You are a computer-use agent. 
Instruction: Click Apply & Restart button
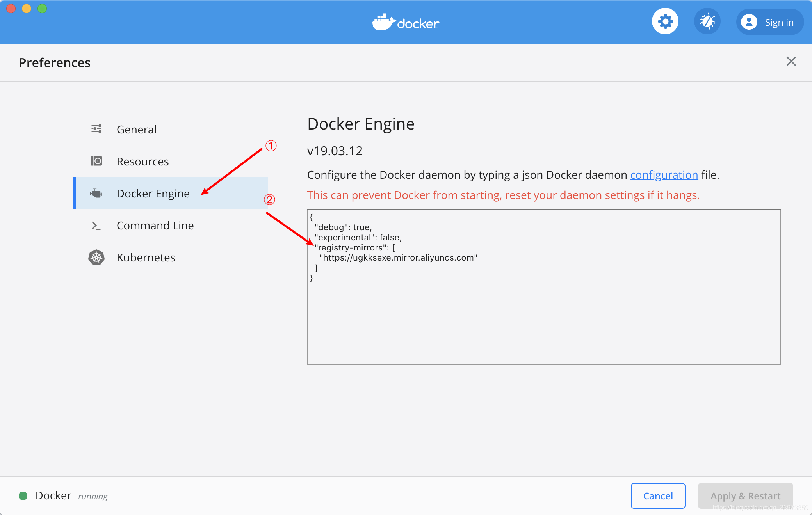coord(745,496)
